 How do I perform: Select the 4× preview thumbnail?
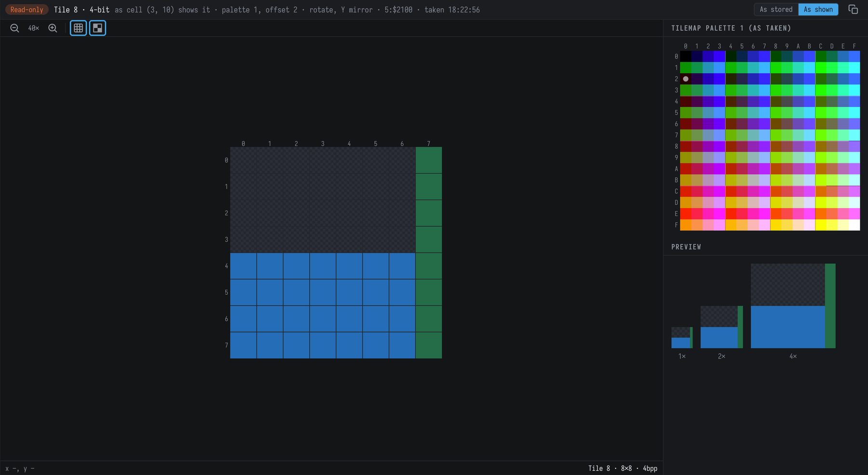(x=793, y=306)
